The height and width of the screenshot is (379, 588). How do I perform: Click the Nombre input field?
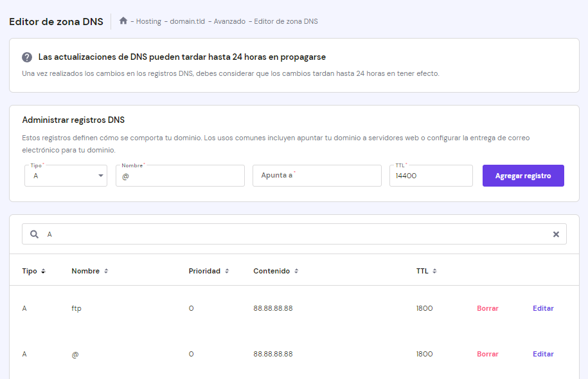[x=180, y=176]
